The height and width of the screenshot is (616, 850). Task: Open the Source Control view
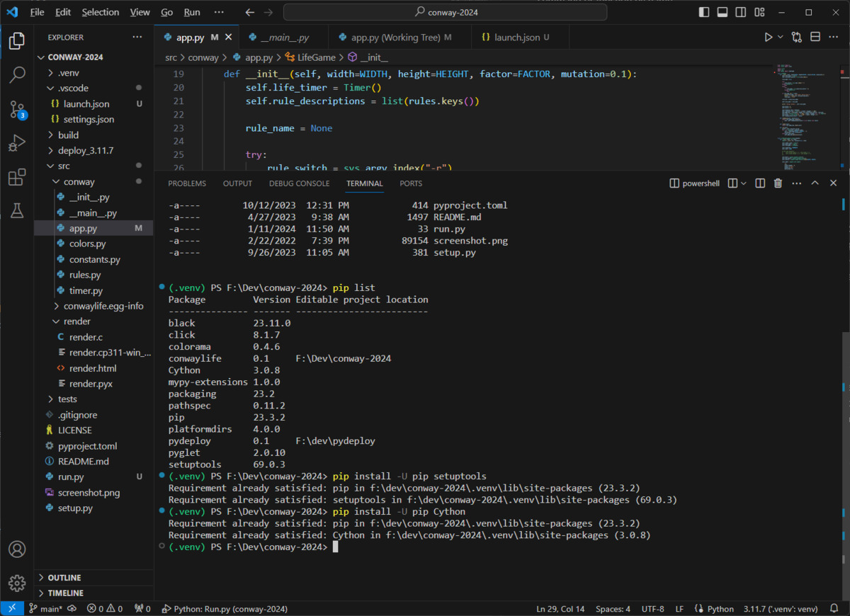(17, 109)
